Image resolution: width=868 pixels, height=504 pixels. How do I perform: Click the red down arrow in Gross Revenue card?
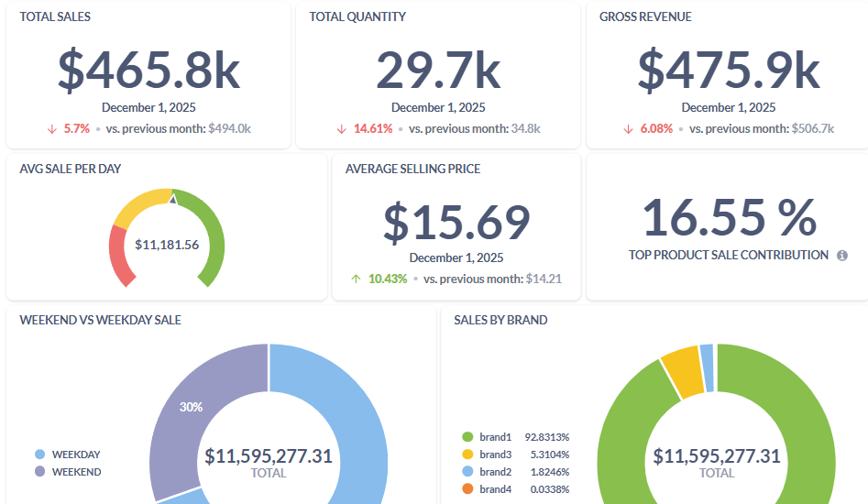tap(628, 129)
